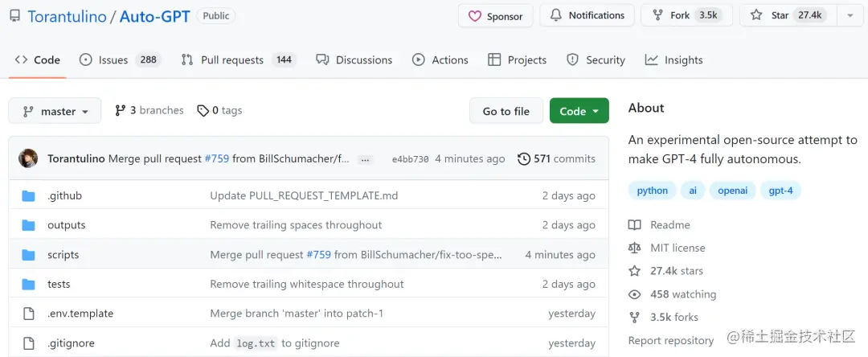Switch to the Insights tab
Image resolution: width=868 pixels, height=357 pixels.
[x=674, y=59]
